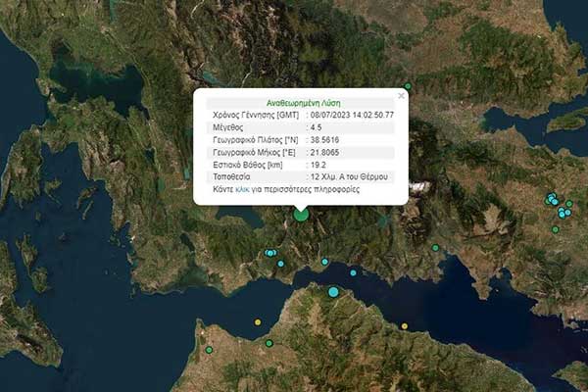Image resolution: width=588 pixels, height=392 pixels.
Task: Select the leftmost green marker on the southern peninsula
Action: (209, 350)
